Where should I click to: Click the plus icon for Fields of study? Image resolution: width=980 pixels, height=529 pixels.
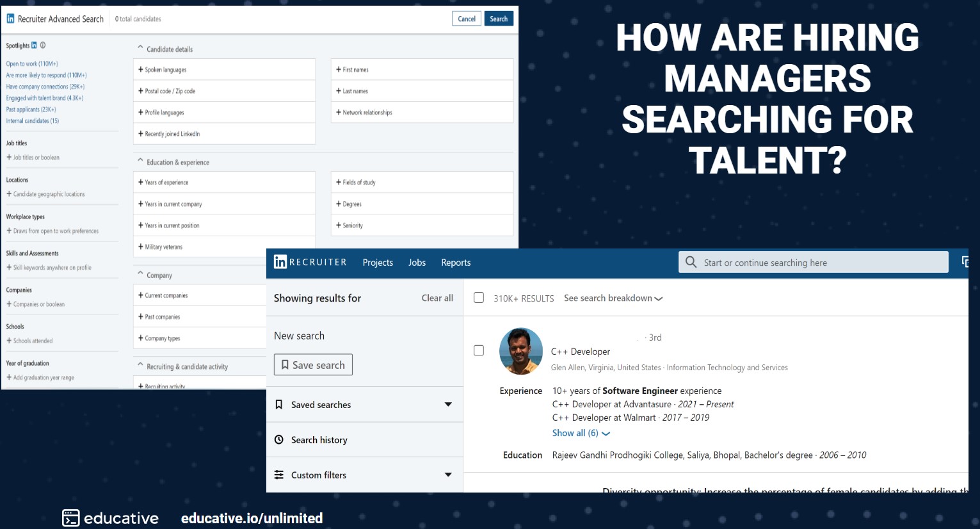click(x=339, y=182)
